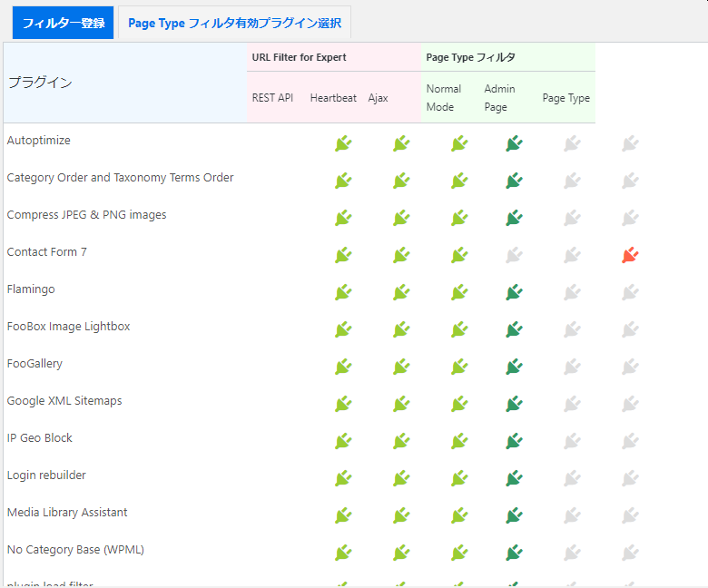Click first light-green plug in IP Geo Block row

point(343,441)
